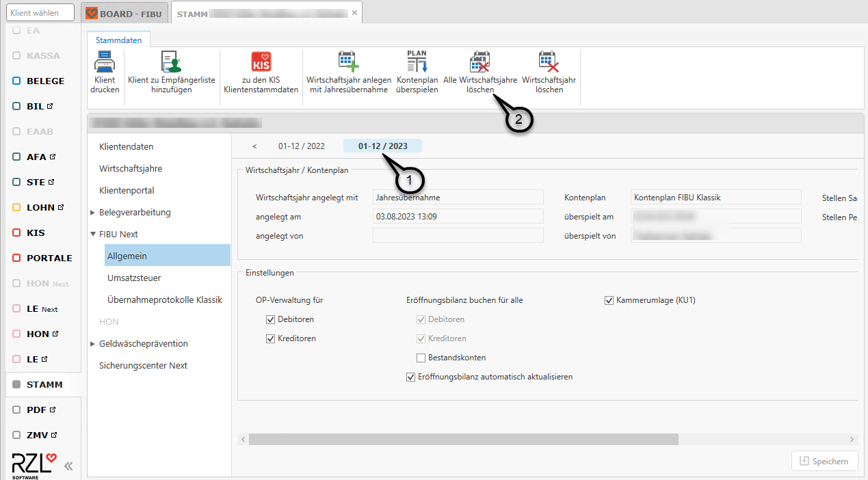The width and height of the screenshot is (868, 480).
Task: Click the single Wirtschaftsjahr löschen icon
Action: pyautogui.click(x=549, y=63)
